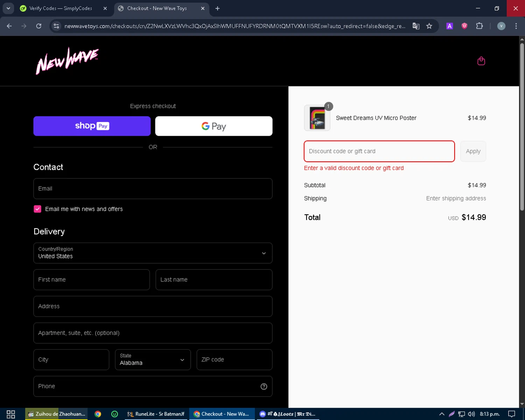The height and width of the screenshot is (420, 525).
Task: Open the phone number help icon
Action: pos(264,386)
